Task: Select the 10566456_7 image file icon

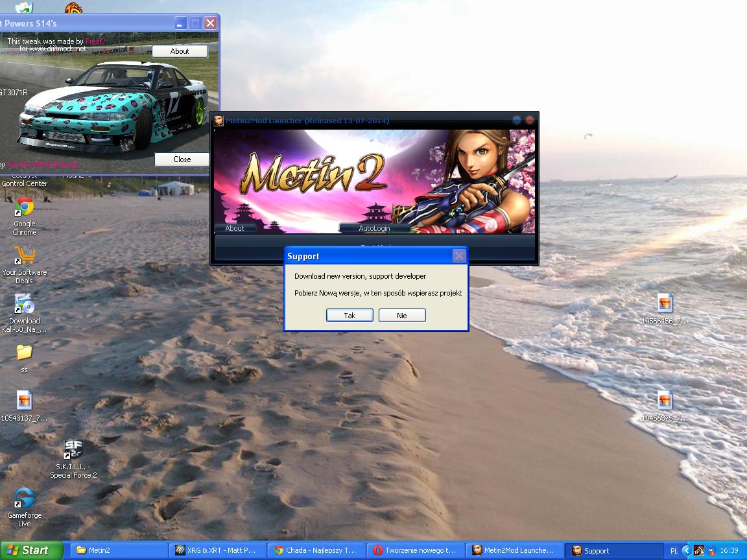Action: [x=665, y=309]
